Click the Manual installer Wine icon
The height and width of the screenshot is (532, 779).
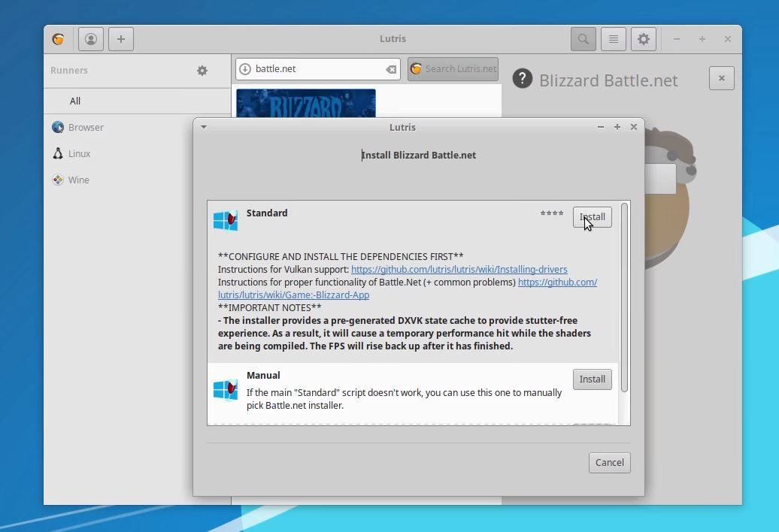click(x=226, y=390)
